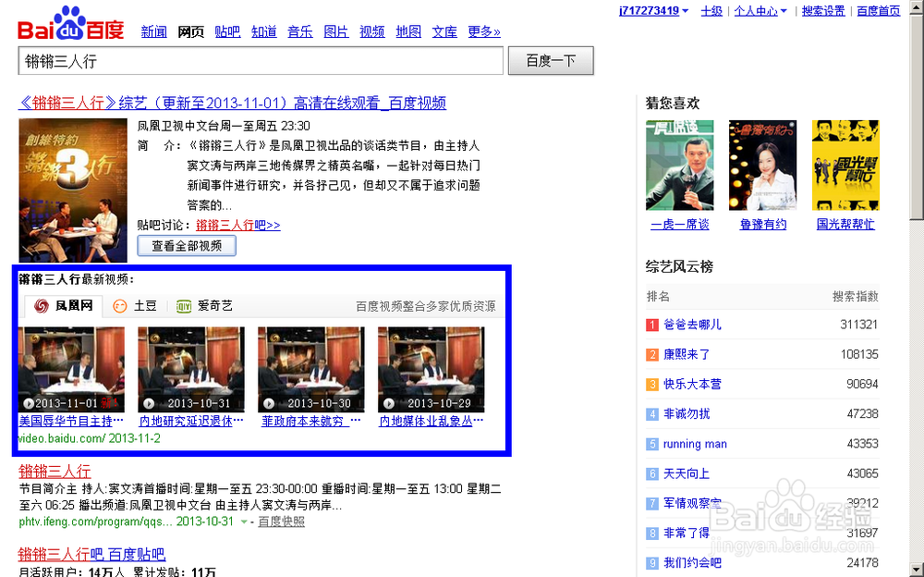The width and height of the screenshot is (924, 577).
Task: Open the red 锵锵三人行 ifeng result title
Action: pos(55,472)
